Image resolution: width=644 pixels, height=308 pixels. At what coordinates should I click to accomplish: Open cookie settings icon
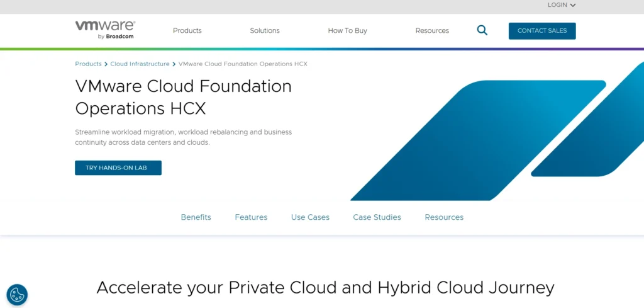[17, 295]
